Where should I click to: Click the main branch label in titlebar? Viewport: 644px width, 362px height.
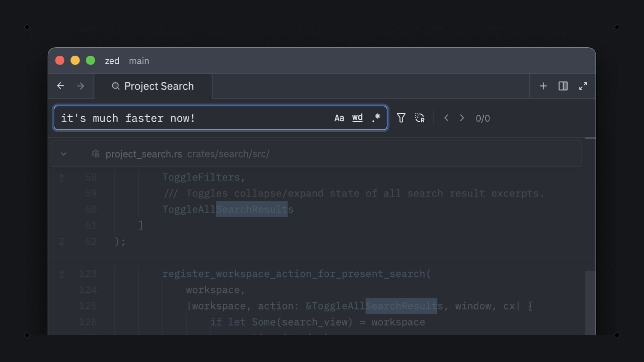tap(139, 61)
